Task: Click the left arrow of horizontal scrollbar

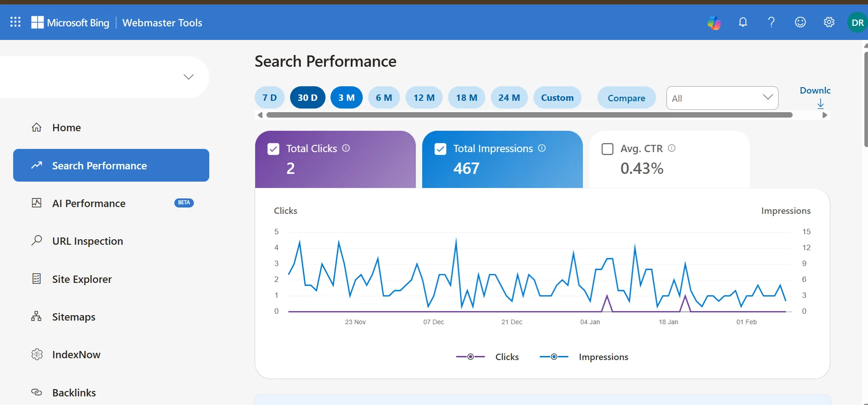Action: click(x=260, y=115)
